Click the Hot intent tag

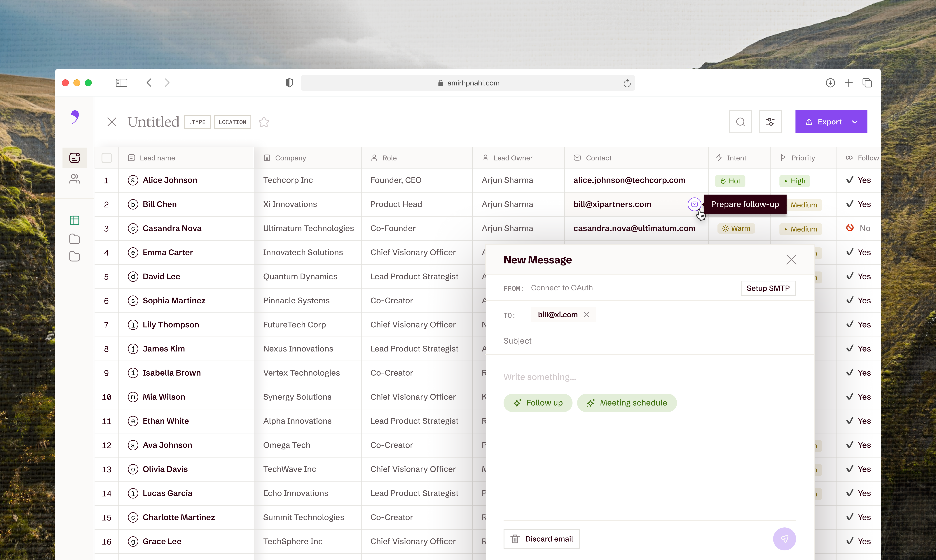[730, 181]
